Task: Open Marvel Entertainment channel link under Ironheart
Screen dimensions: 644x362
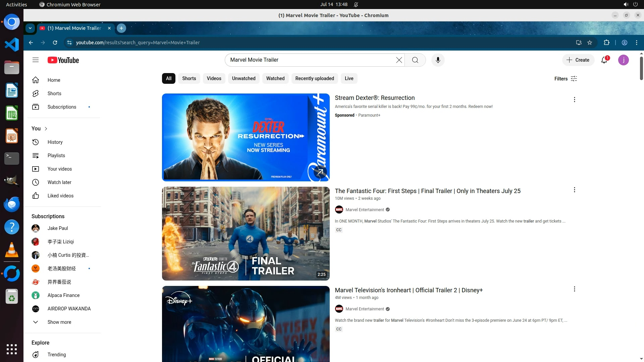Action: [x=365, y=309]
